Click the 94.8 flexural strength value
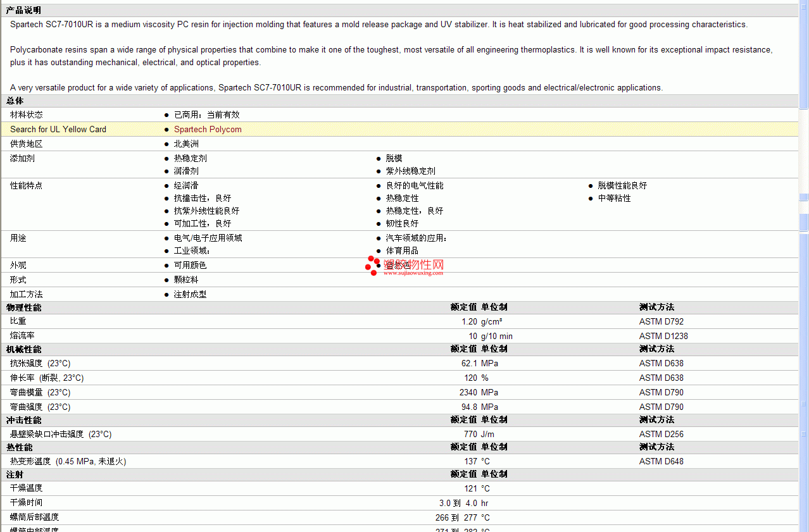 pyautogui.click(x=469, y=407)
